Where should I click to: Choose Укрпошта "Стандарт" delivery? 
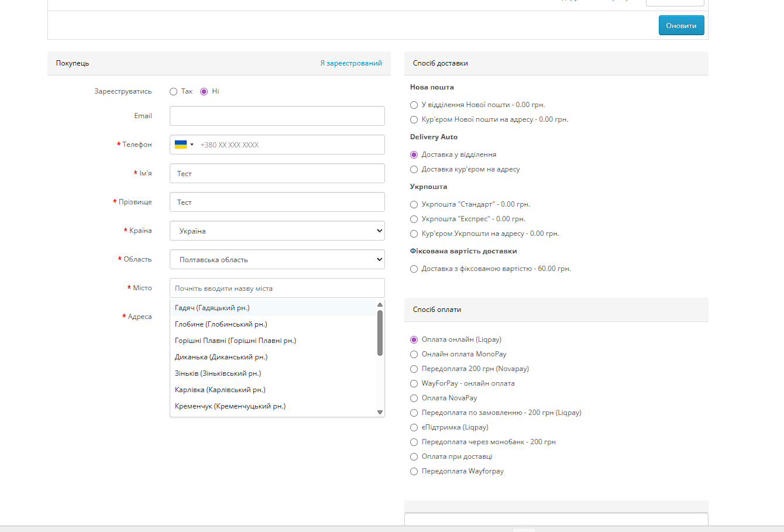click(x=414, y=204)
